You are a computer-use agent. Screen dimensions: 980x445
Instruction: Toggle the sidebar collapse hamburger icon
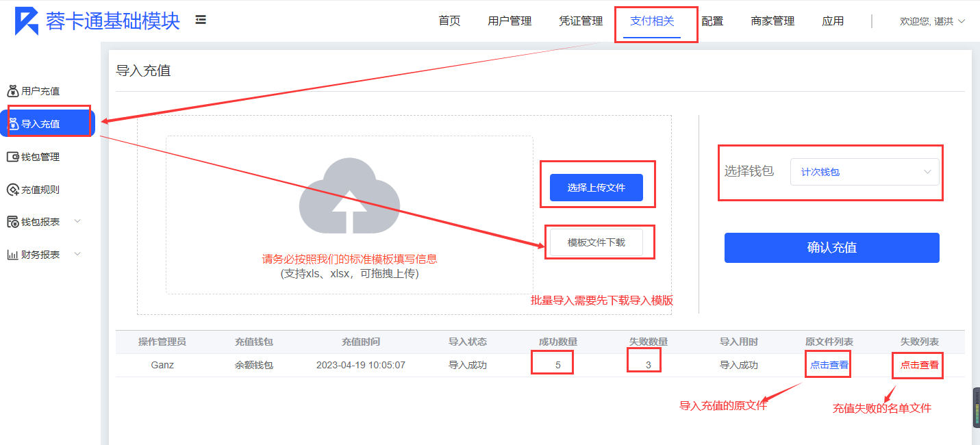(x=201, y=21)
